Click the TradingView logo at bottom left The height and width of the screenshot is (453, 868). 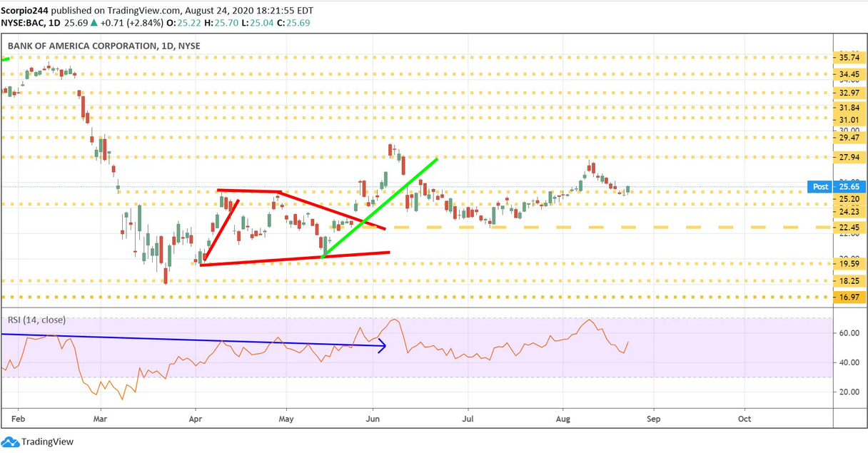point(37,442)
